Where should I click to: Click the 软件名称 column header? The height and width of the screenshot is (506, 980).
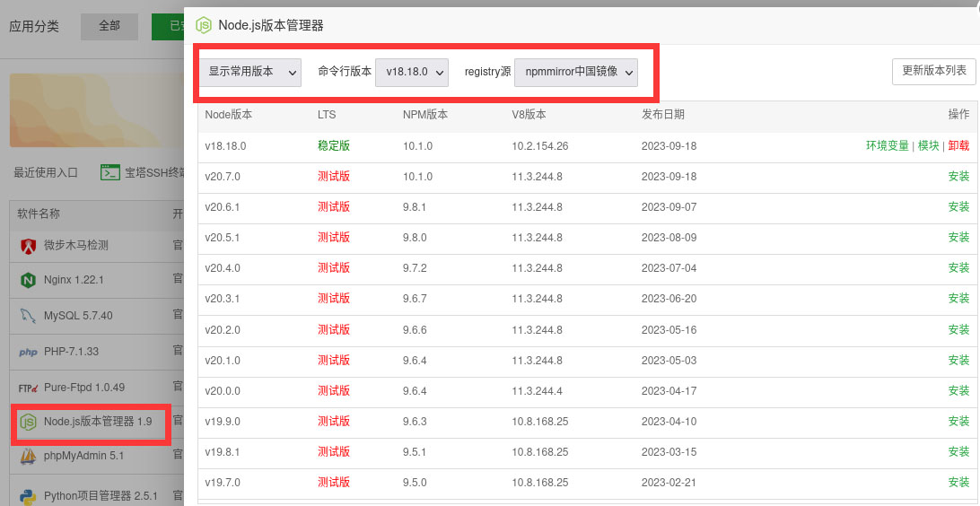point(39,214)
